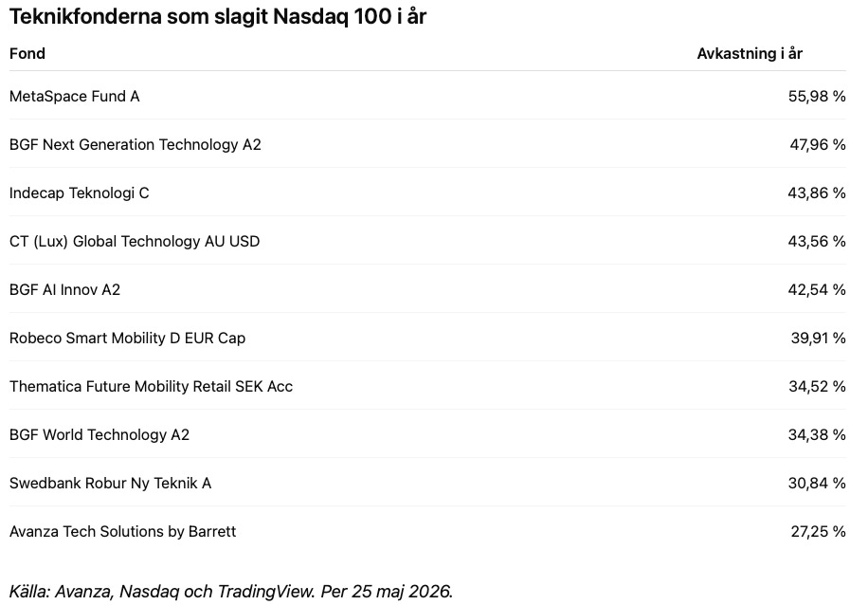Click BGF AI Innov A2 fund name
The width and height of the screenshot is (868, 605).
point(64,290)
